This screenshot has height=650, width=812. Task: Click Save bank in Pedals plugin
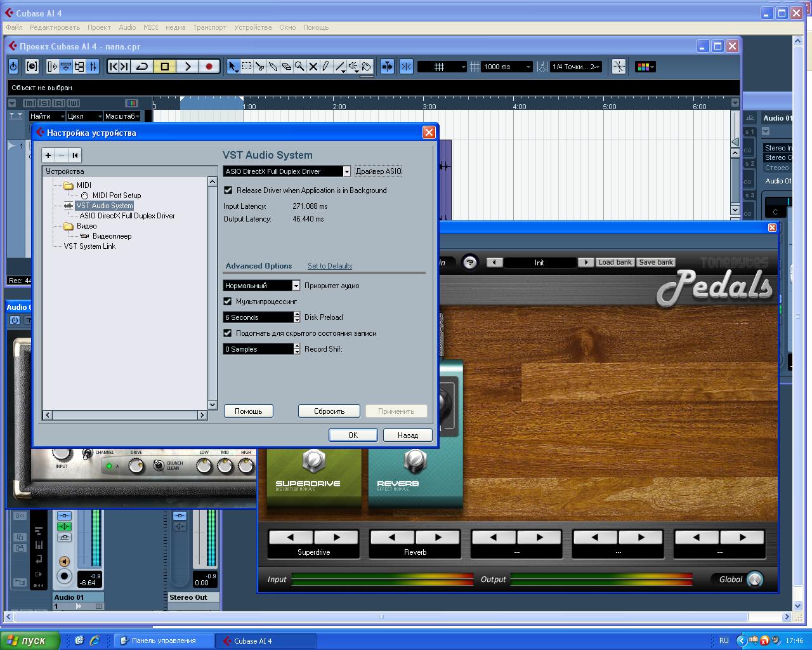(x=656, y=262)
